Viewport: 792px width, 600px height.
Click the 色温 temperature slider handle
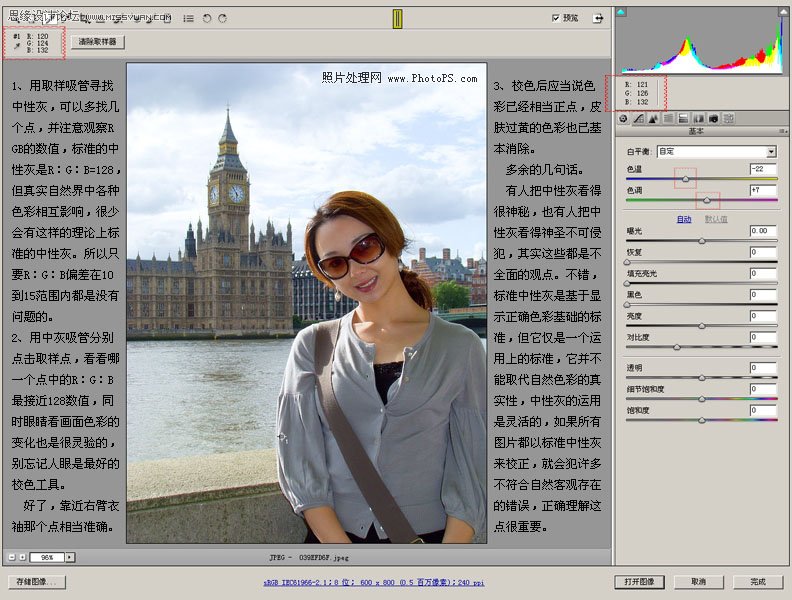click(685, 179)
